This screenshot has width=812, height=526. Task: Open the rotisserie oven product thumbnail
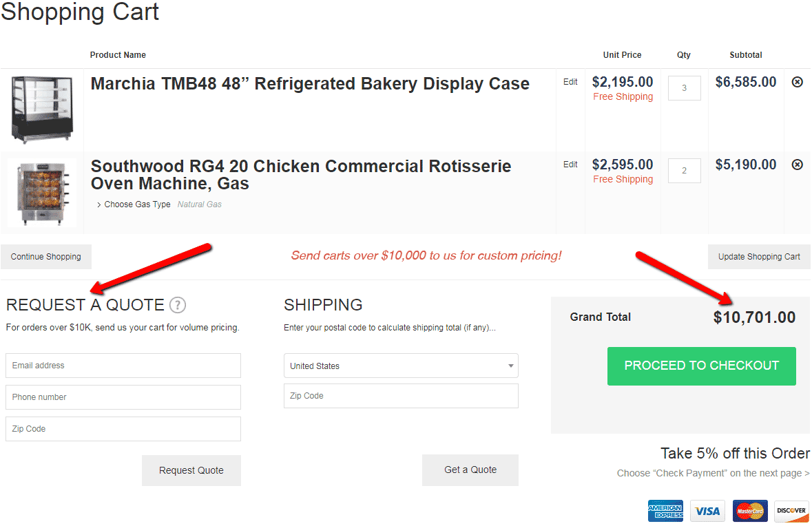pyautogui.click(x=43, y=193)
